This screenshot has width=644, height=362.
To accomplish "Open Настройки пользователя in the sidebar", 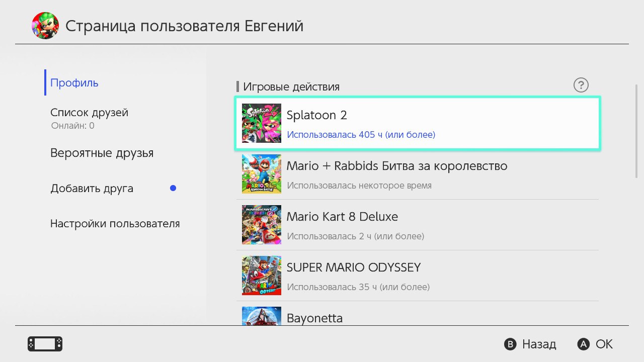I will 115,224.
